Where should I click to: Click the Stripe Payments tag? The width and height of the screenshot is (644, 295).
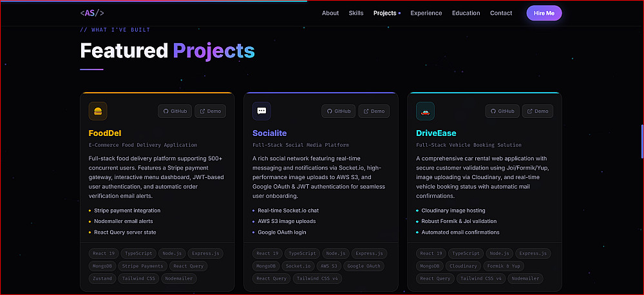click(x=142, y=266)
